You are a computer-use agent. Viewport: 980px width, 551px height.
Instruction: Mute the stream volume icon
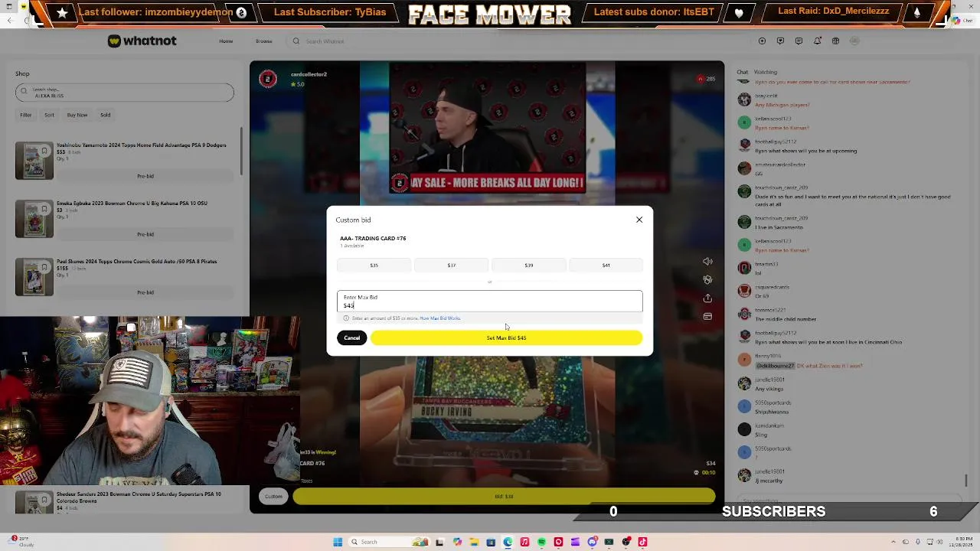707,262
